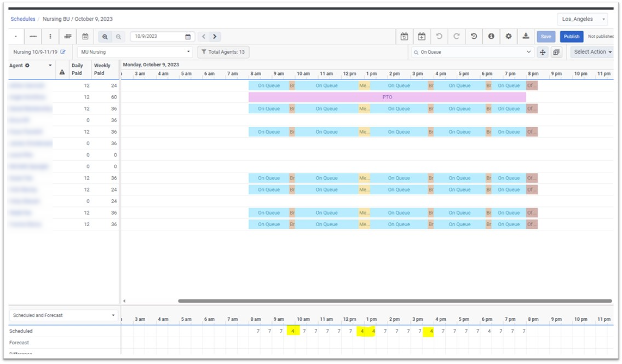Open the Los_Angeles time zone dropdown

pos(583,19)
